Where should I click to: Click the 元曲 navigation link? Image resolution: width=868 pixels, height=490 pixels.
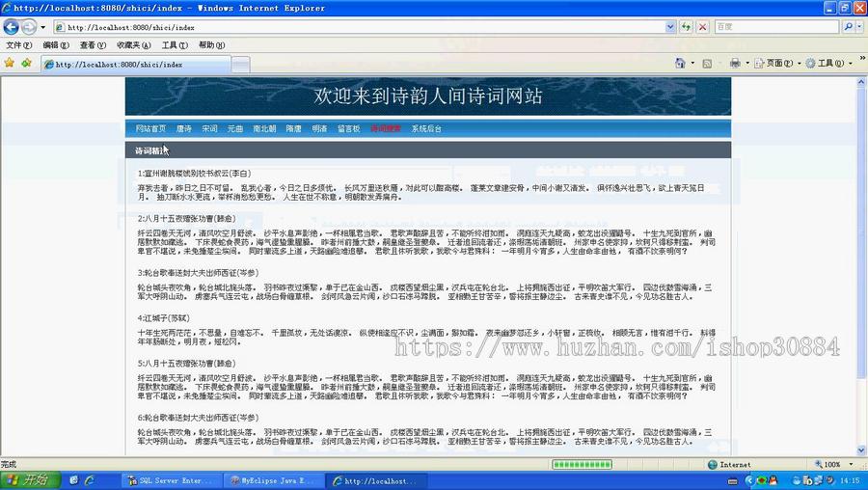(235, 128)
